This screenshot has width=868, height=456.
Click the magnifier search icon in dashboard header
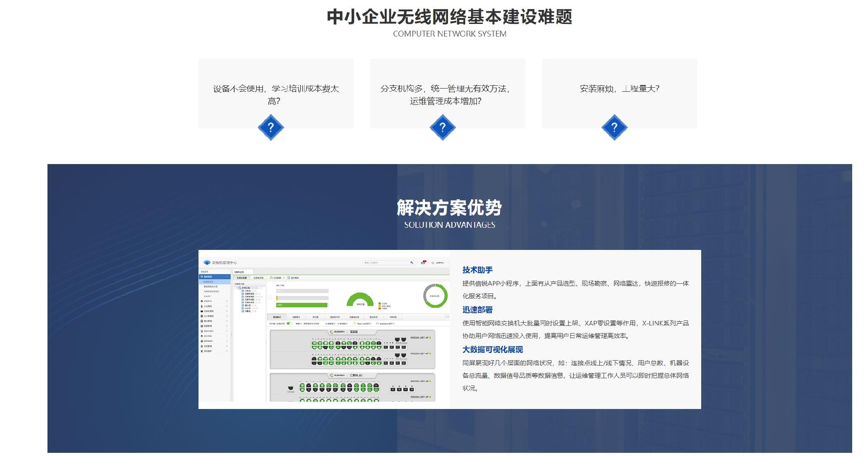pyautogui.click(x=411, y=263)
